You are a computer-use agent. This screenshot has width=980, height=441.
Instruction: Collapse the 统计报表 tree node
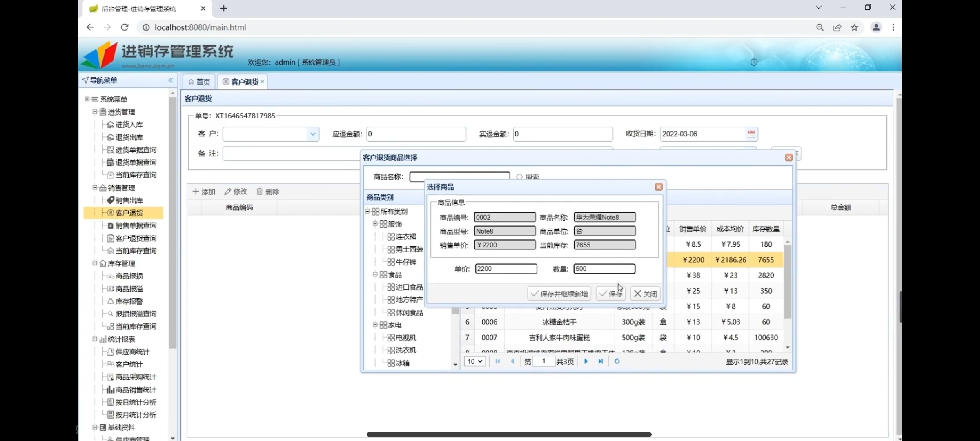pyautogui.click(x=95, y=339)
